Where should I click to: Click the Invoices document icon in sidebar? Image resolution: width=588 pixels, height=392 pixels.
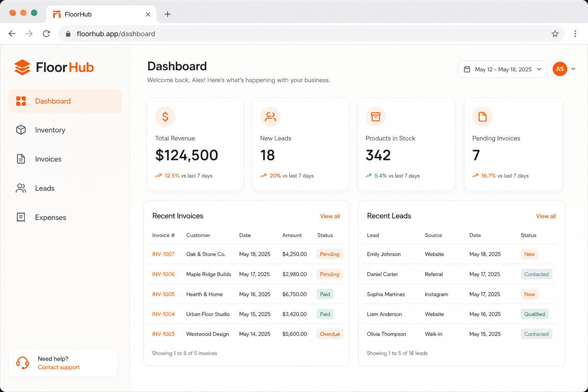(x=21, y=159)
